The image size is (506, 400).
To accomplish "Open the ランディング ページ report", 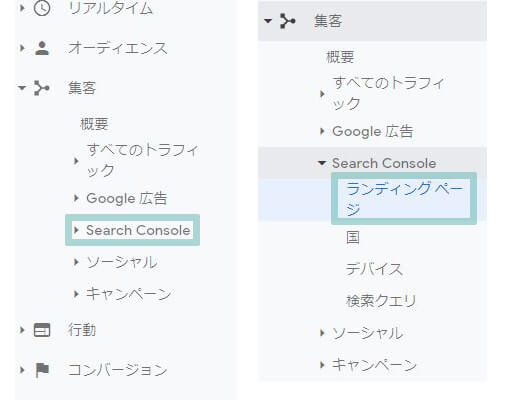I will (404, 199).
